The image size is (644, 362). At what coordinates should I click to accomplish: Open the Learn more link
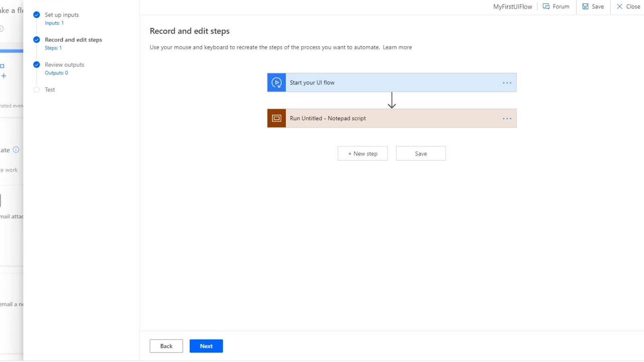[397, 47]
